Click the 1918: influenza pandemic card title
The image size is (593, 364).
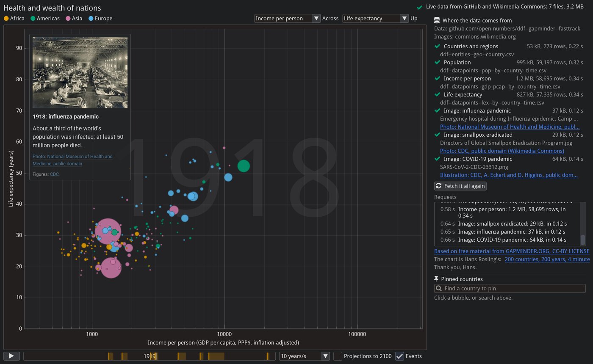[66, 116]
